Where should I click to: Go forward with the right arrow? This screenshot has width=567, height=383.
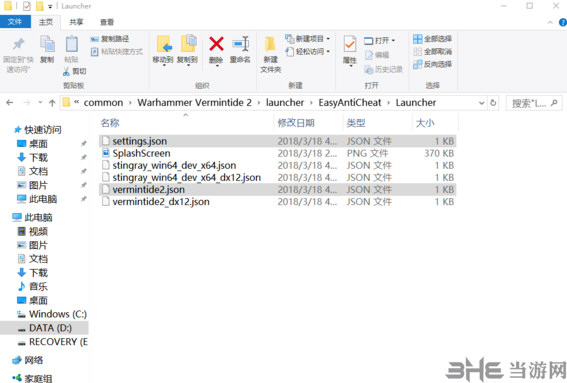27,103
